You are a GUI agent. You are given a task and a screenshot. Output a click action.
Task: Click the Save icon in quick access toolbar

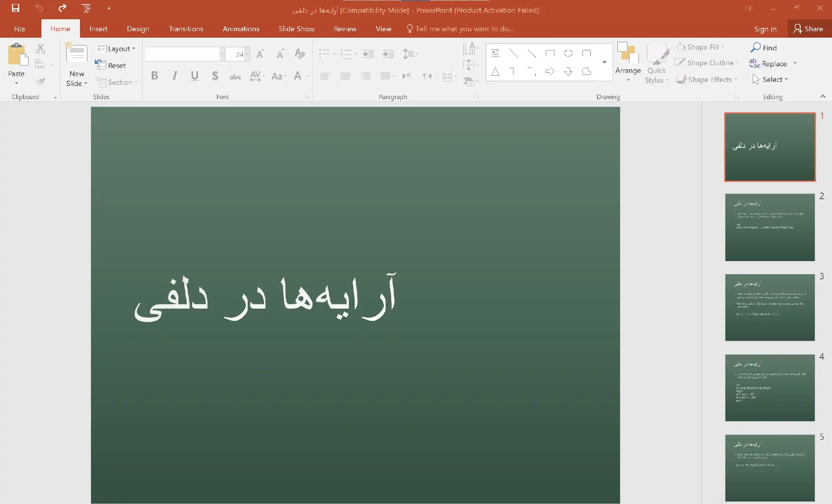coord(16,8)
